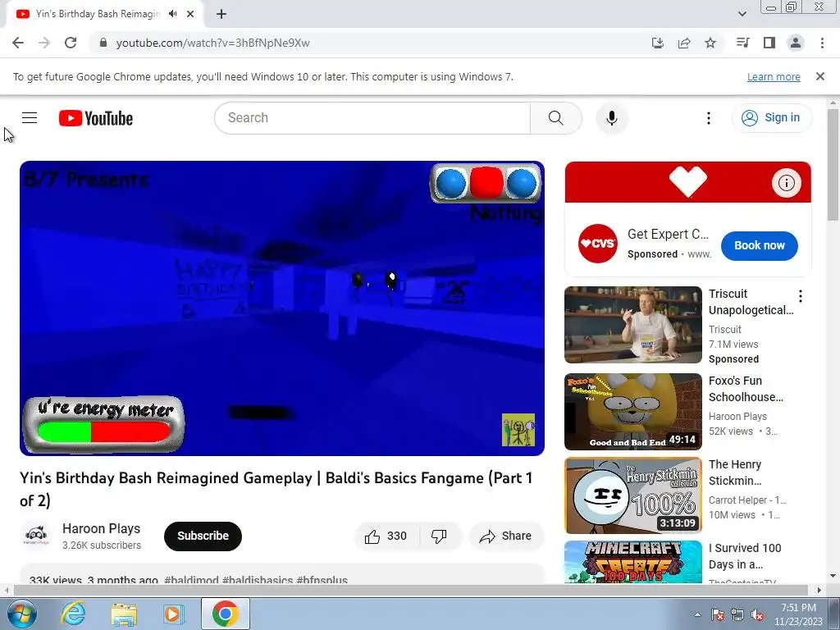Open Minecraft 100 Days video thumbnail

pyautogui.click(x=633, y=561)
